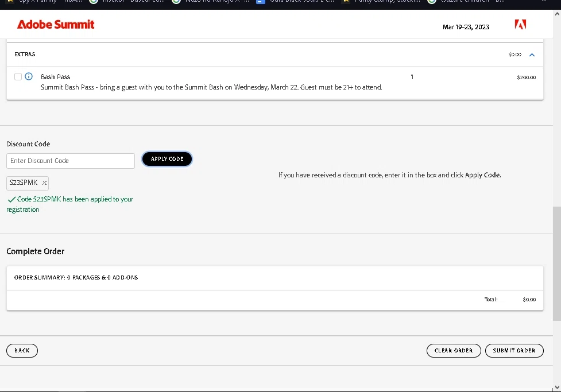561x392 pixels.
Task: Submit the order with Submit Order
Action: (x=514, y=351)
